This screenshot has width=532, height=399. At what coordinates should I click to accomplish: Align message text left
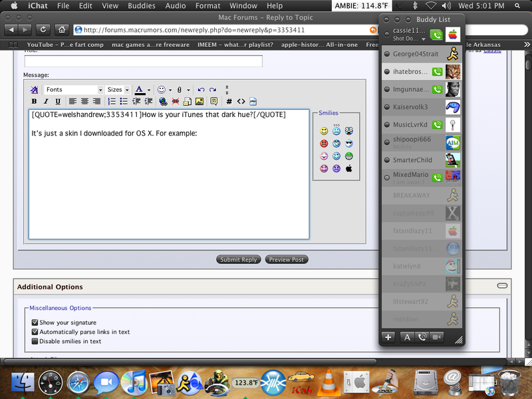(72, 101)
